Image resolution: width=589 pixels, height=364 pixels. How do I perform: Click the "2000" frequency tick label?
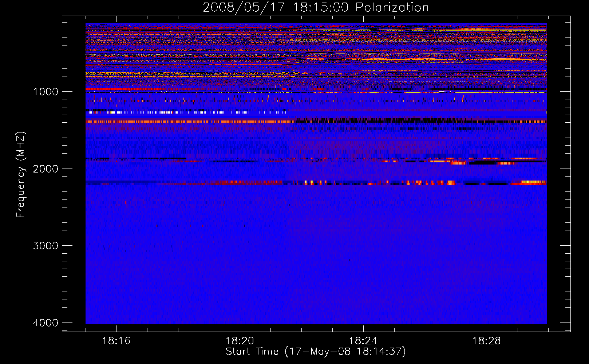[46, 169]
